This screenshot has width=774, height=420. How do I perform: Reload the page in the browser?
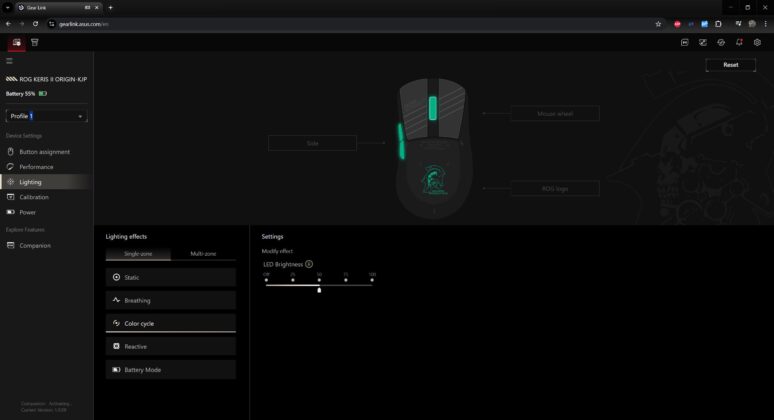[x=36, y=24]
